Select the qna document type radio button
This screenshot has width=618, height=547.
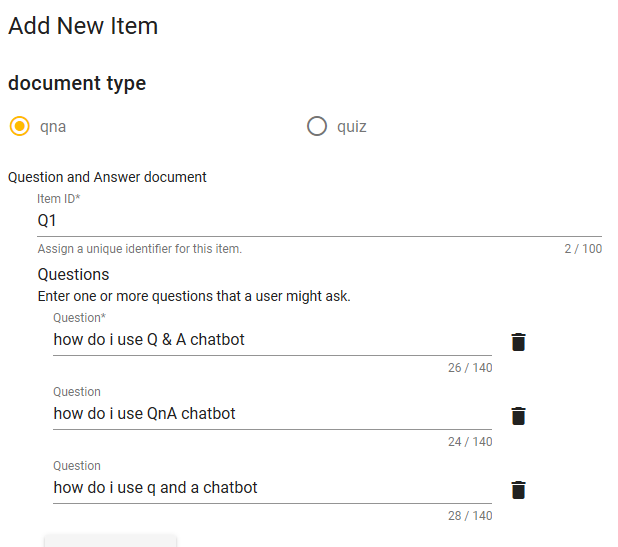pyautogui.click(x=20, y=126)
